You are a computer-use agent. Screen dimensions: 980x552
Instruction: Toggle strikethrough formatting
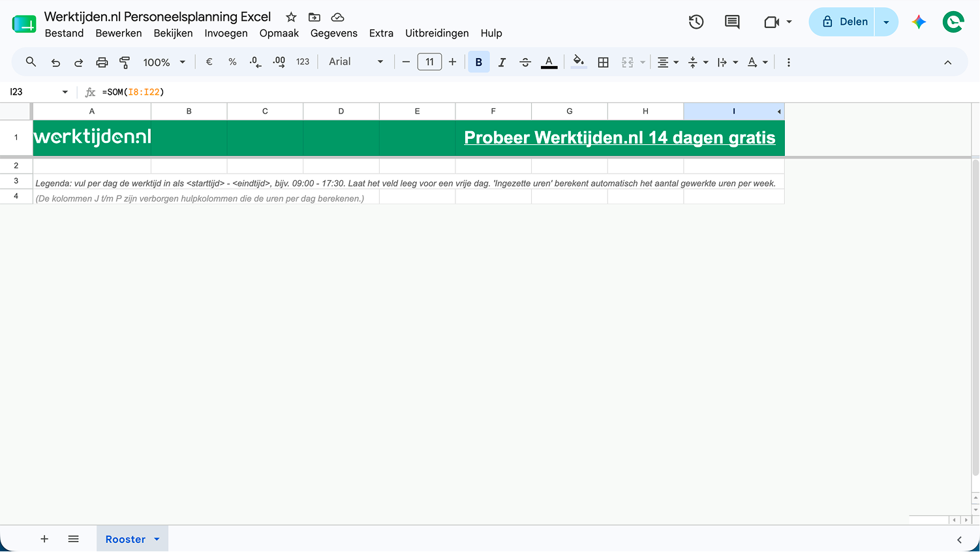(x=525, y=62)
